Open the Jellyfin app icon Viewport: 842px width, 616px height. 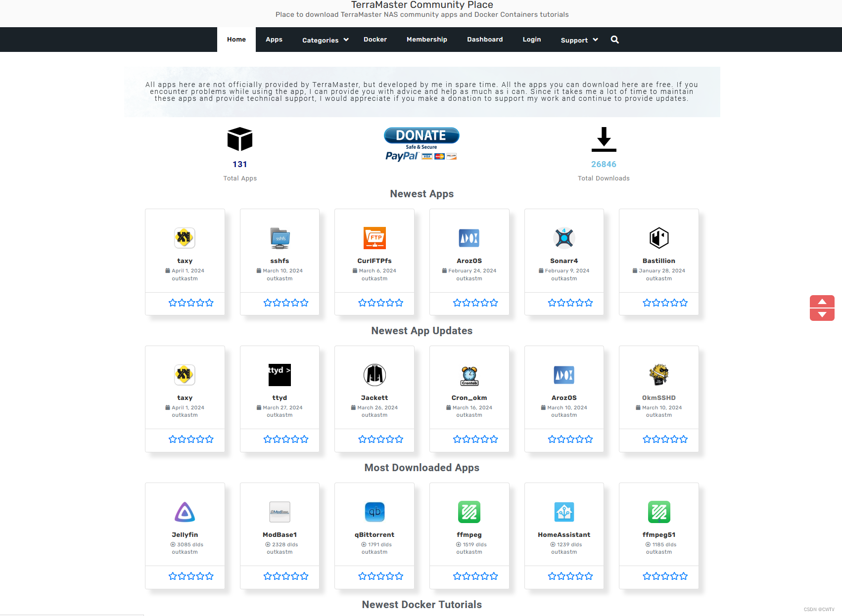coord(185,512)
